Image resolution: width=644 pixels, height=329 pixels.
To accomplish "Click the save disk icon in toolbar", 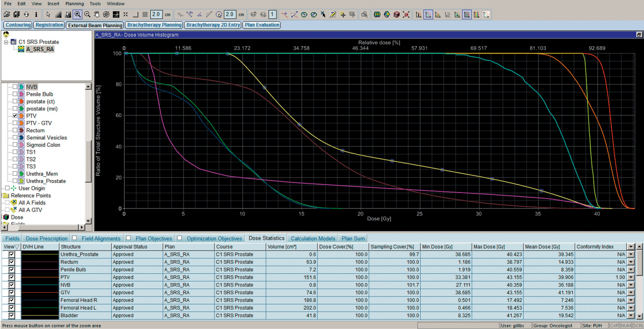I will coord(16,14).
